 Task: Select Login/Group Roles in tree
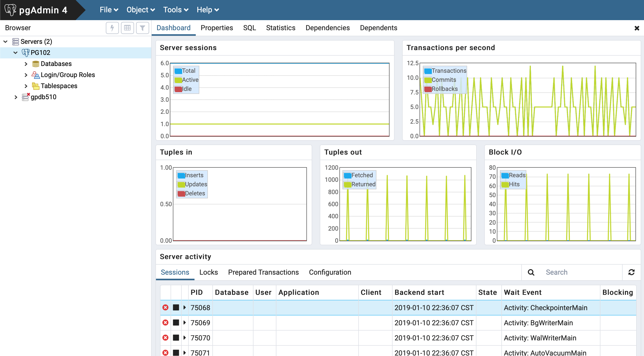click(68, 75)
